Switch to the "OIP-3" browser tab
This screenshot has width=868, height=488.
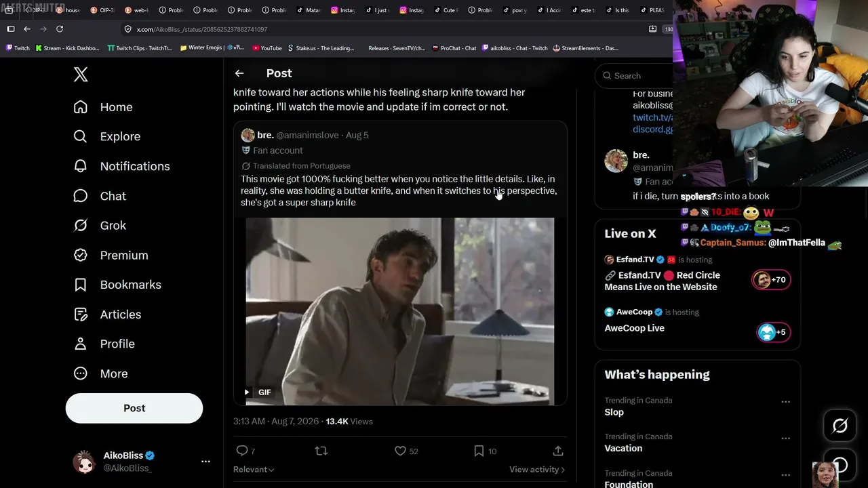pyautogui.click(x=102, y=10)
